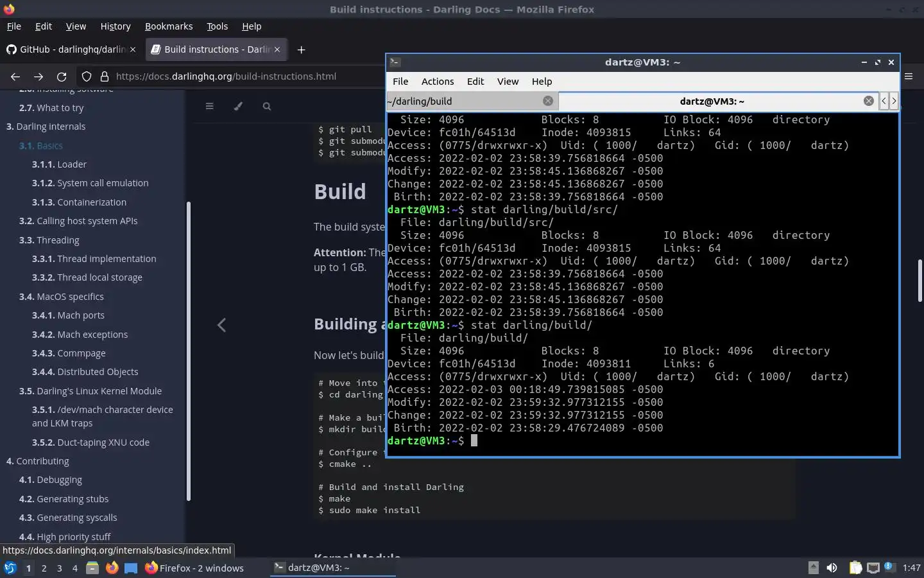924x578 pixels.
Task: Go back with Firefox back arrow
Action: [x=15, y=76]
